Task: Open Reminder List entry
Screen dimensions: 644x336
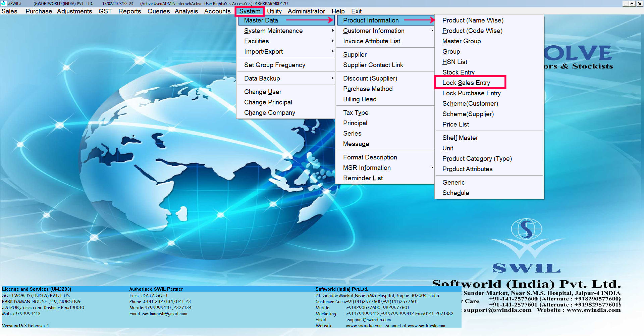Action: (385, 178)
